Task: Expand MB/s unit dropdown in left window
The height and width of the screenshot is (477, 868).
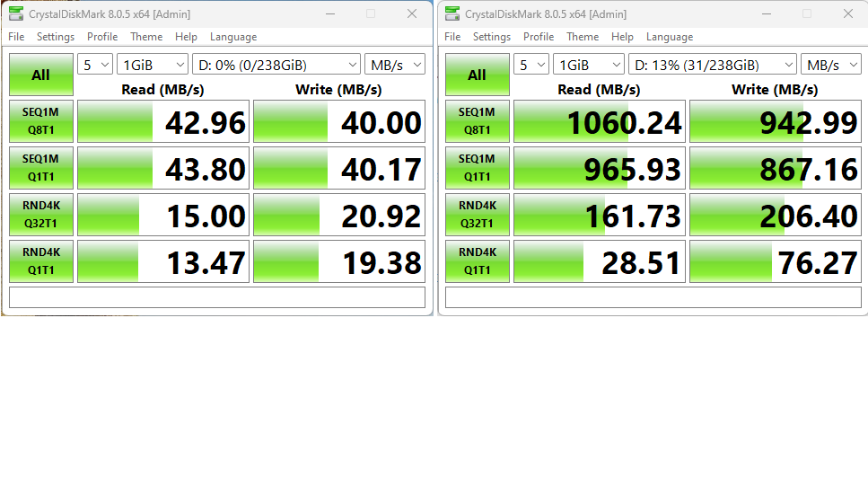Action: click(395, 65)
